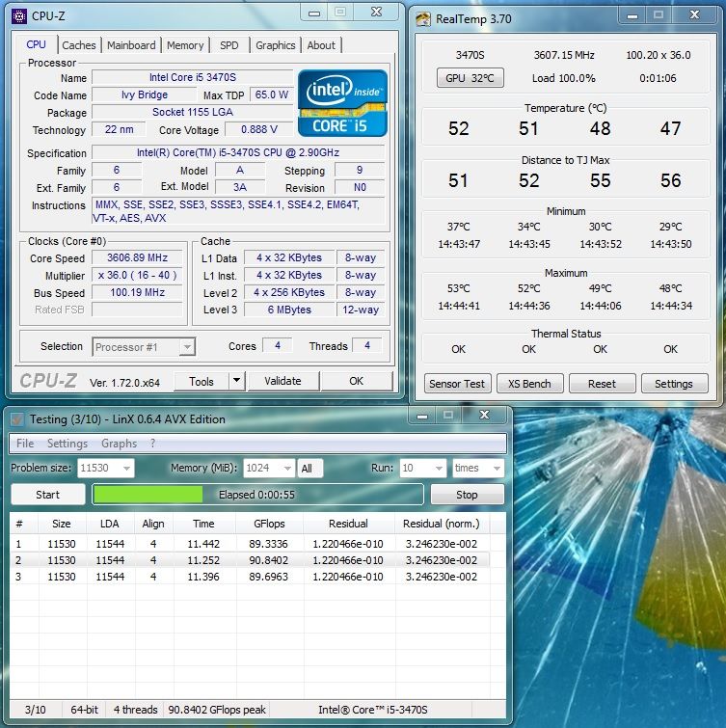Open the ? help menu in LinX
This screenshot has height=728, width=726.
click(x=152, y=444)
